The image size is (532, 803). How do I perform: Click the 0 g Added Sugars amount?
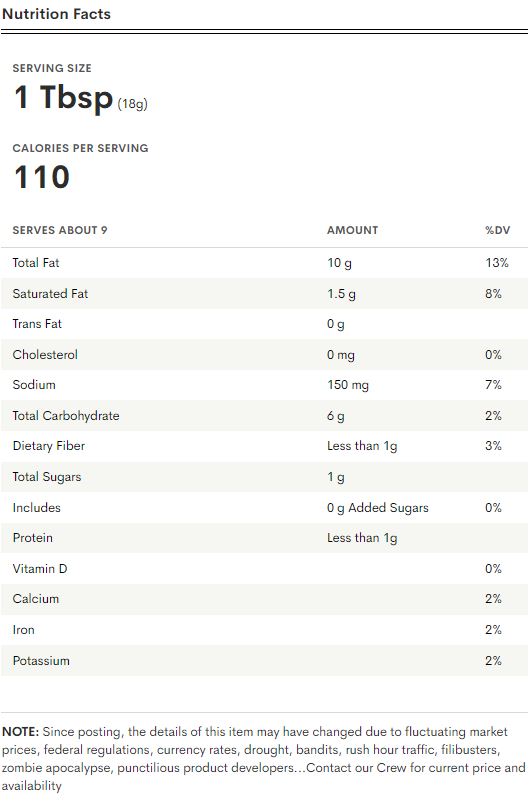coord(378,508)
